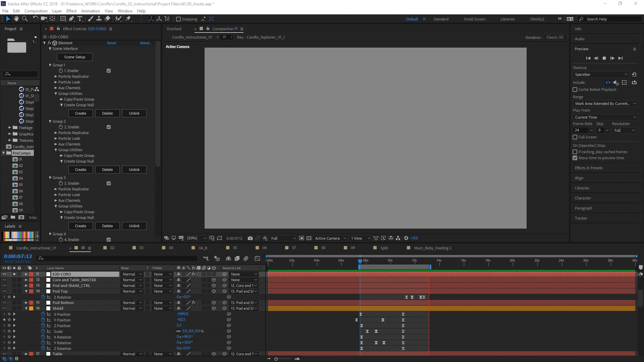
Task: Open the viewer resolution Full dropdown
Action: [283, 238]
